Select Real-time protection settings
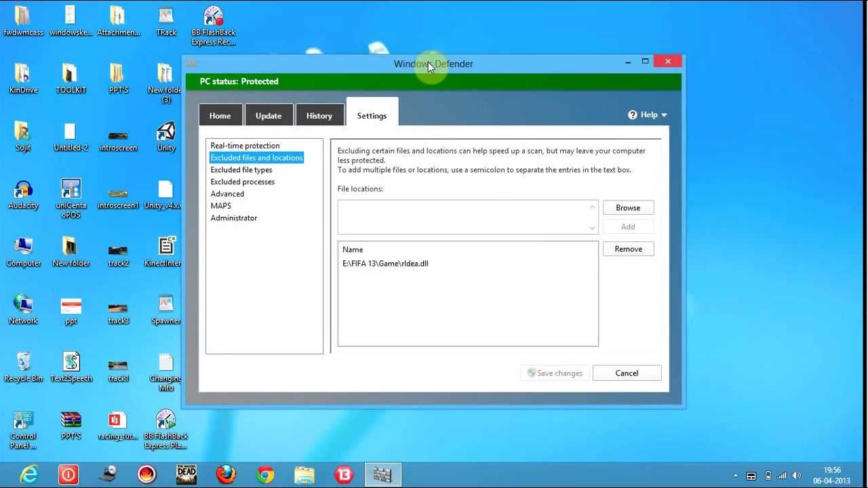The image size is (868, 488). pyautogui.click(x=245, y=146)
